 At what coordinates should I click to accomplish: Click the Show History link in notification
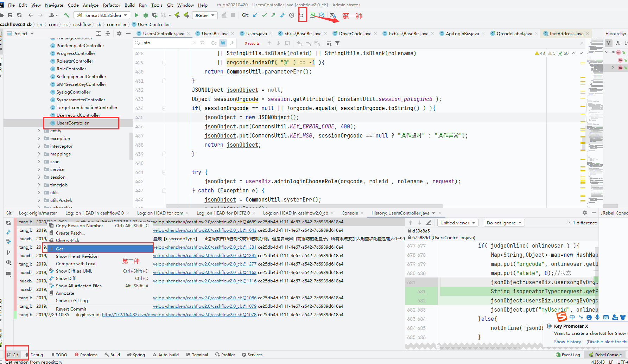tap(567, 341)
